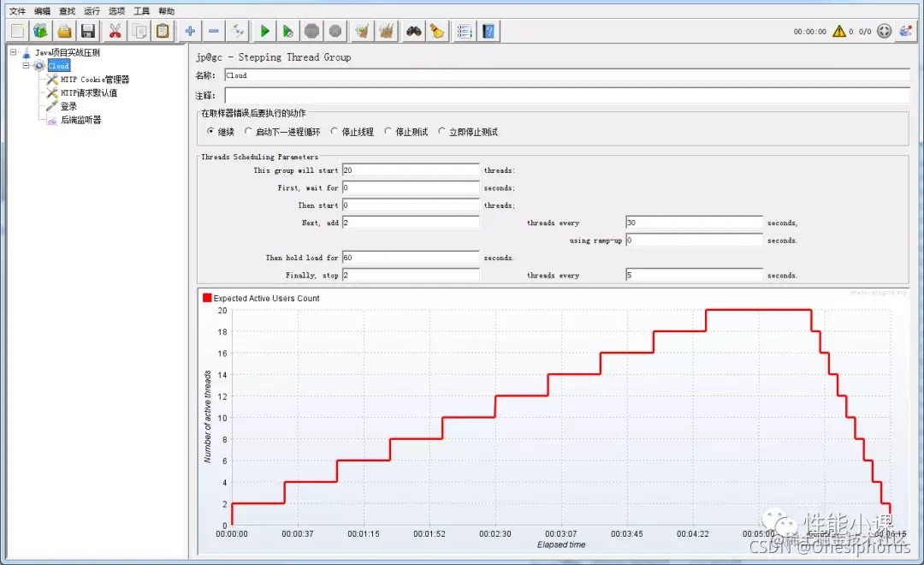Click the 'Then hold load for' field
This screenshot has width=924, height=565.
411,258
